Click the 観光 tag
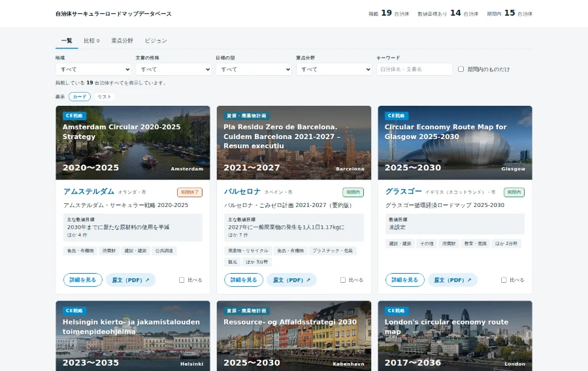Viewport: 588px width, 371px height. [233, 262]
